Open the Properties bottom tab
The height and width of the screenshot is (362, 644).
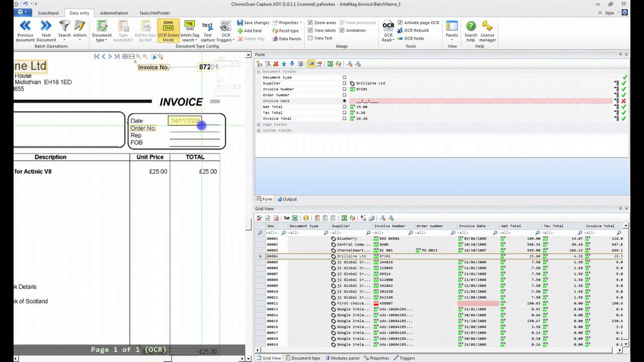point(377,358)
